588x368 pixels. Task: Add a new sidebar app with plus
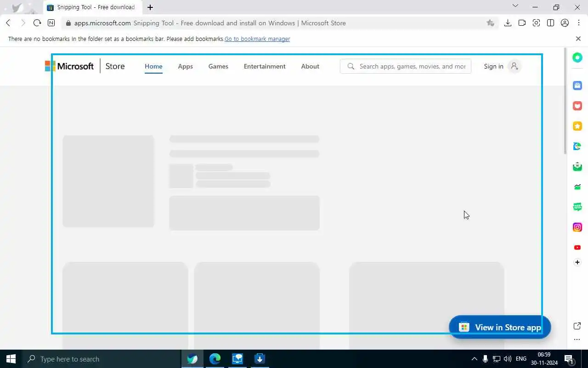577,262
